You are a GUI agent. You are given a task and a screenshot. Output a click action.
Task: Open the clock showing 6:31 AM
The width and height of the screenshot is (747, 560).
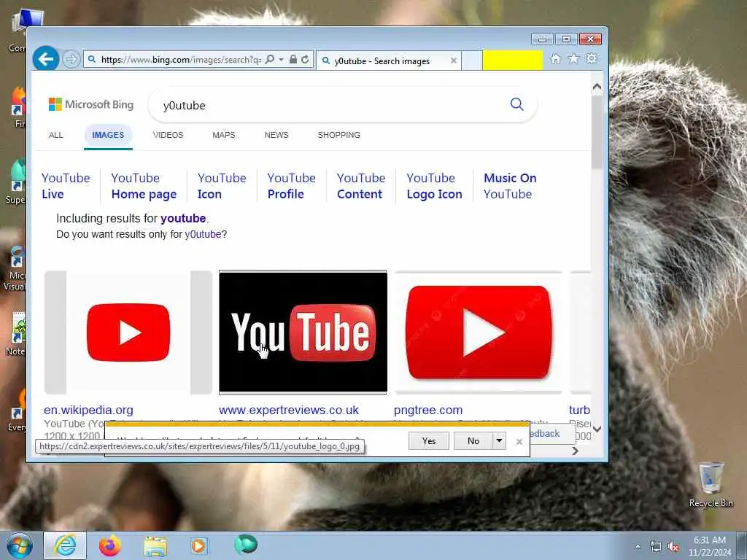tap(710, 546)
